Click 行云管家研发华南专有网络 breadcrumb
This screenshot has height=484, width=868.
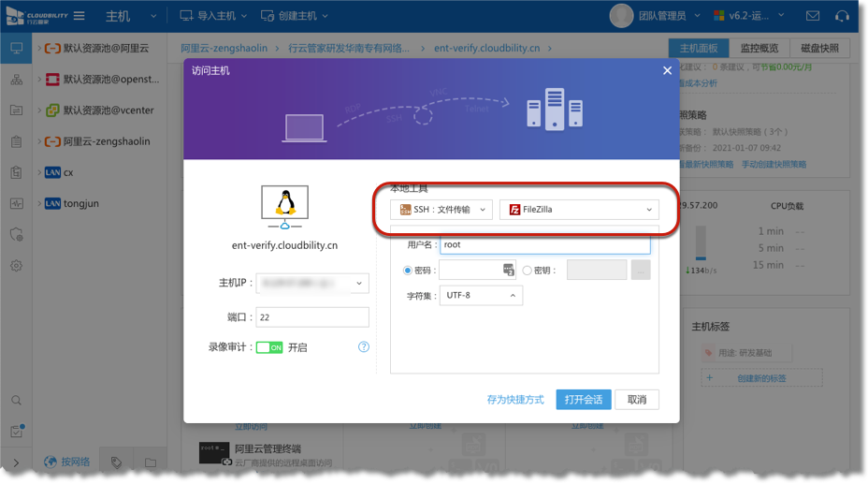349,48
